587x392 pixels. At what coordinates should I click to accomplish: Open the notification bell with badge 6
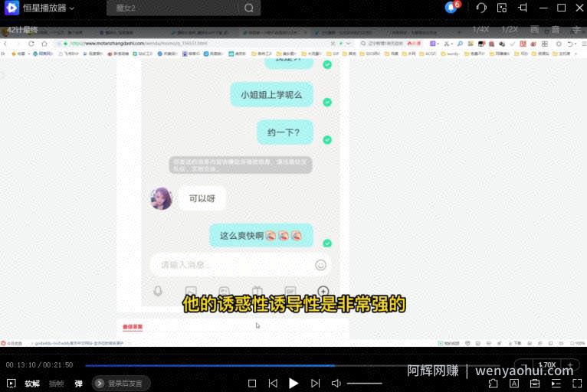[452, 7]
